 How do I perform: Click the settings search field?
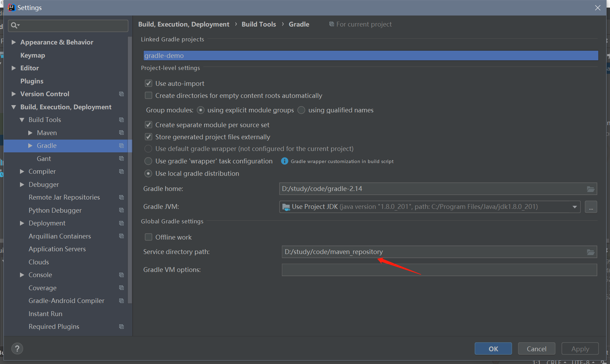point(68,26)
